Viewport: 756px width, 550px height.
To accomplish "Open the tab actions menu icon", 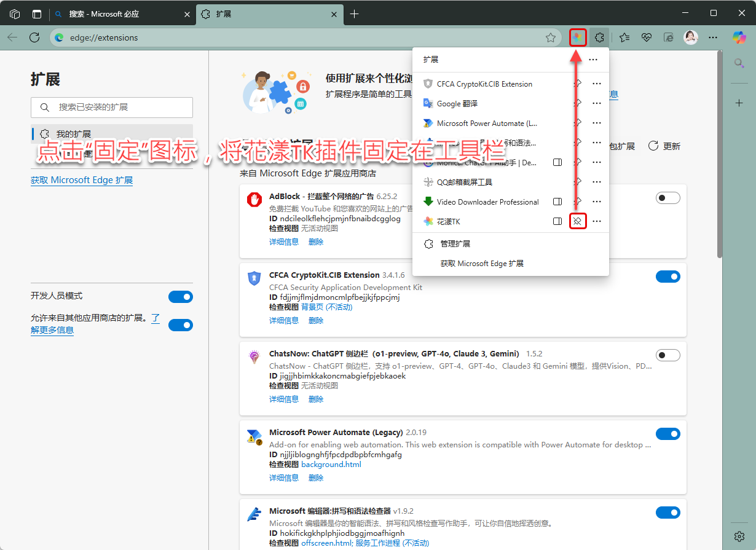I will click(x=37, y=14).
